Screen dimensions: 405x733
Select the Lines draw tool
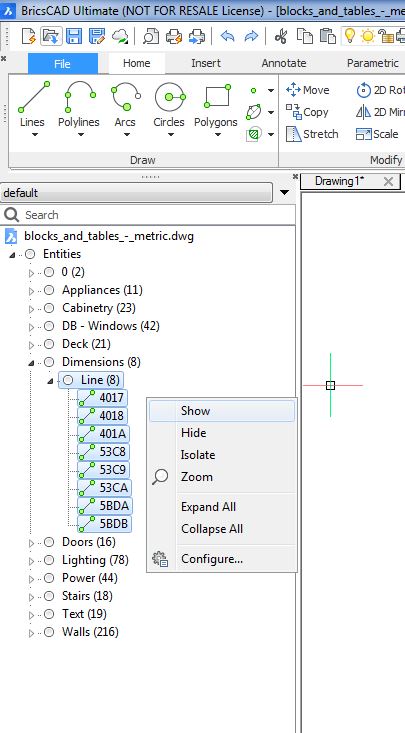32,105
